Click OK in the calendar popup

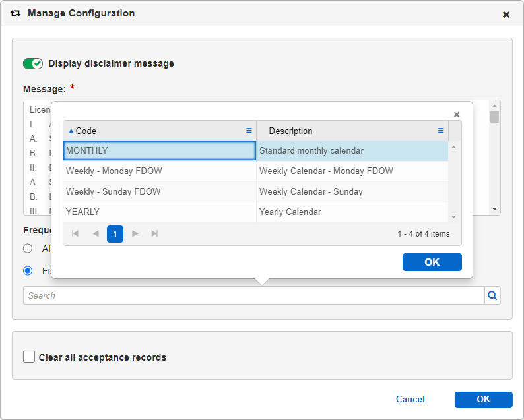(432, 262)
